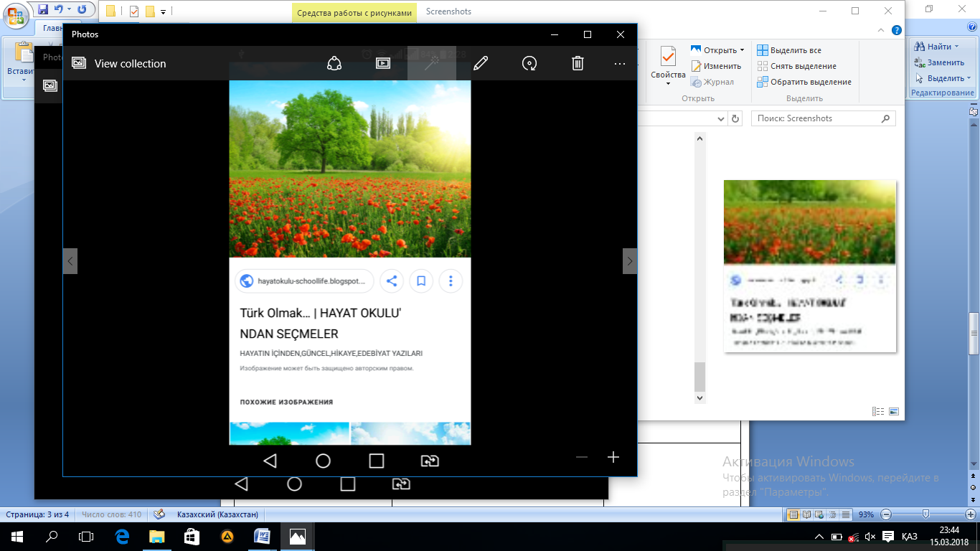Go to the next photo with right arrow
The image size is (980, 551).
(630, 261)
